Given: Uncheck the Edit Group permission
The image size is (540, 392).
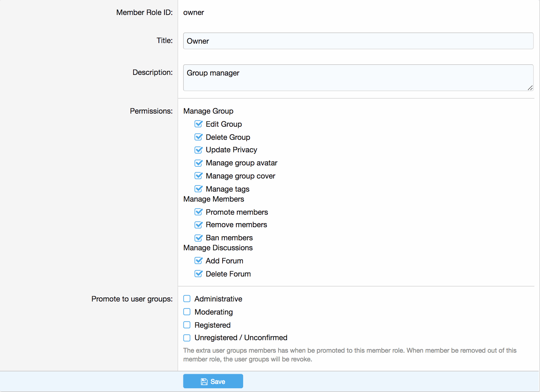Looking at the screenshot, I should pos(198,124).
